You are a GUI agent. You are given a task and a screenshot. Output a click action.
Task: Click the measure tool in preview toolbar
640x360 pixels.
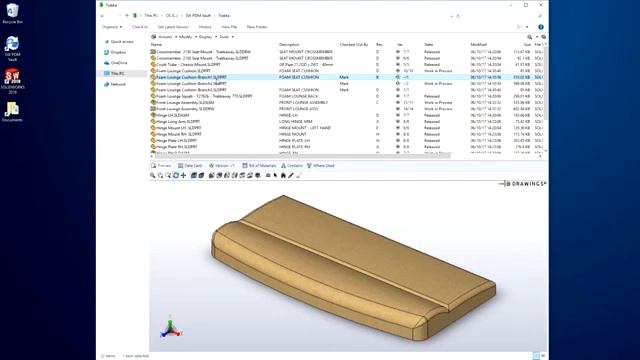point(291,176)
